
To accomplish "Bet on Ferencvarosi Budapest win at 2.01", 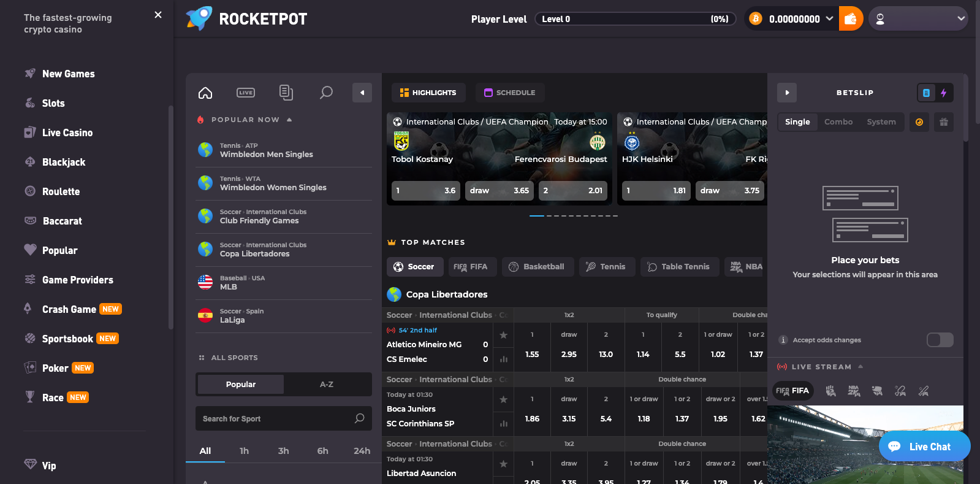I will click(x=573, y=191).
